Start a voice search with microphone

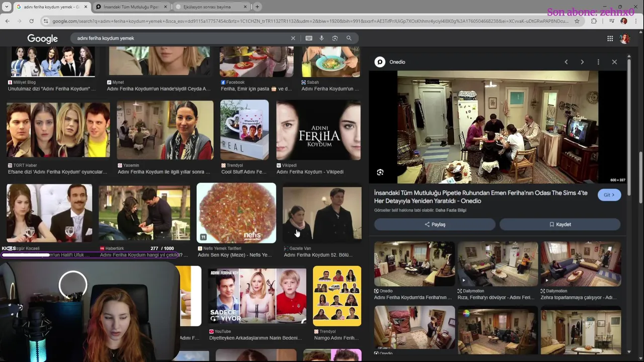(321, 38)
